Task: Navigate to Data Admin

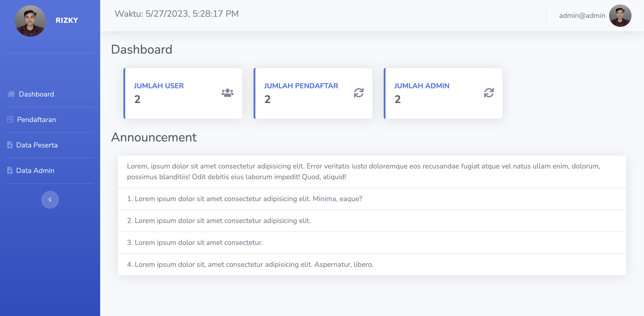Action: tap(35, 170)
